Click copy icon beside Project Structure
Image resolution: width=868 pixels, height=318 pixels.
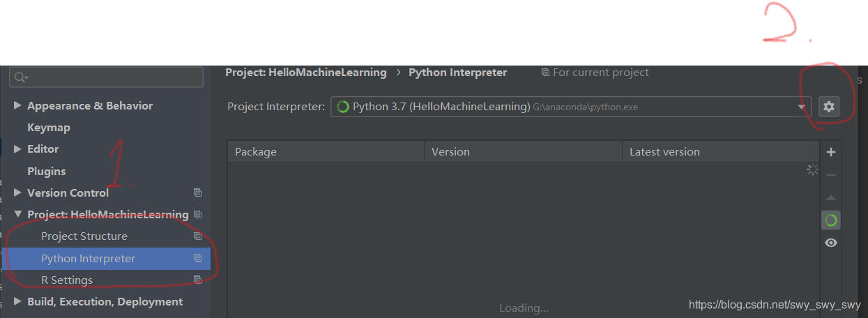(197, 236)
